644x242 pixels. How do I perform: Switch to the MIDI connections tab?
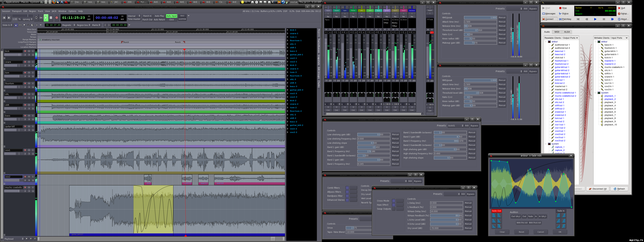tap(557, 32)
